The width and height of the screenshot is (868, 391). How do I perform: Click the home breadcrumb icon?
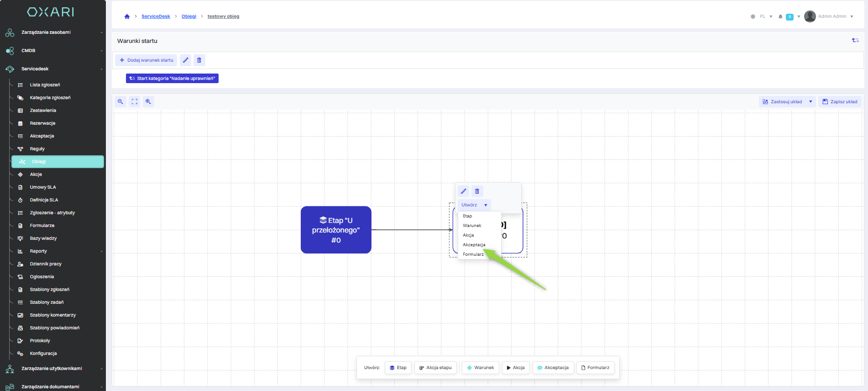click(127, 16)
